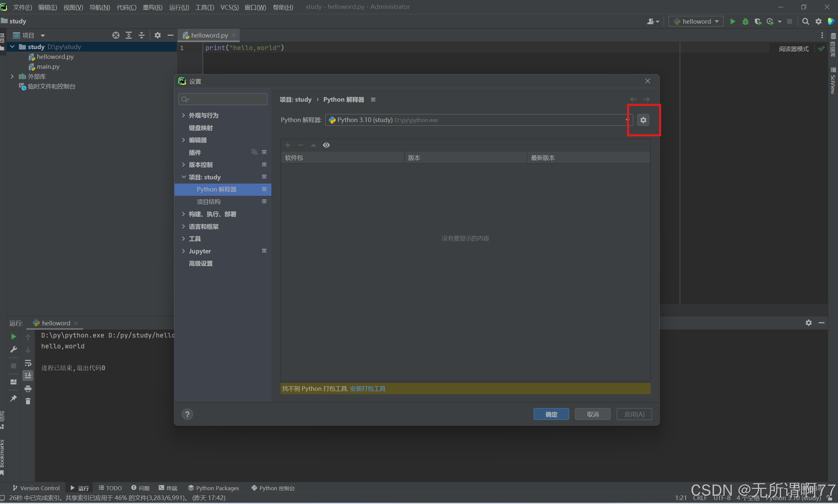Open helloword run configuration dropdown
This screenshot has width=838, height=504.
pos(696,21)
